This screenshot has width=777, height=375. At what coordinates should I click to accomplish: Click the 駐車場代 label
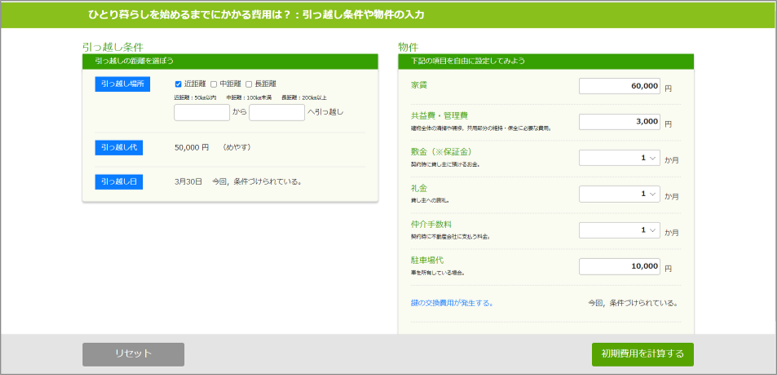(427, 261)
